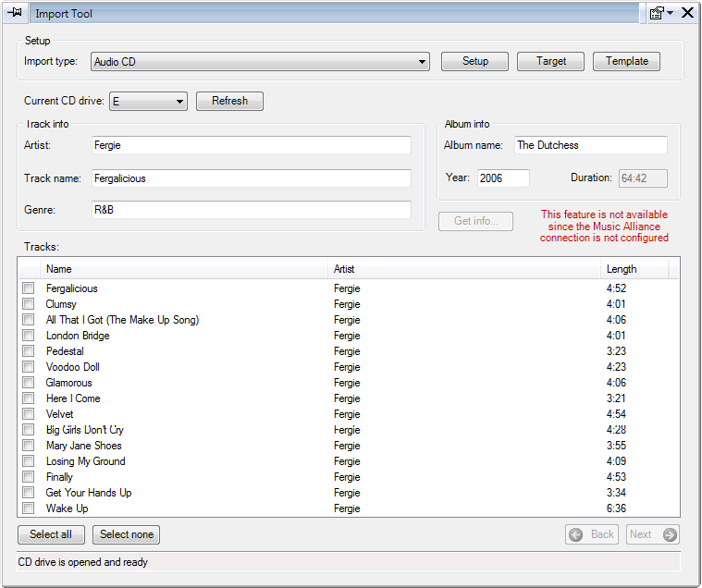The image size is (702, 588).
Task: Click the Genre input field
Action: [252, 210]
